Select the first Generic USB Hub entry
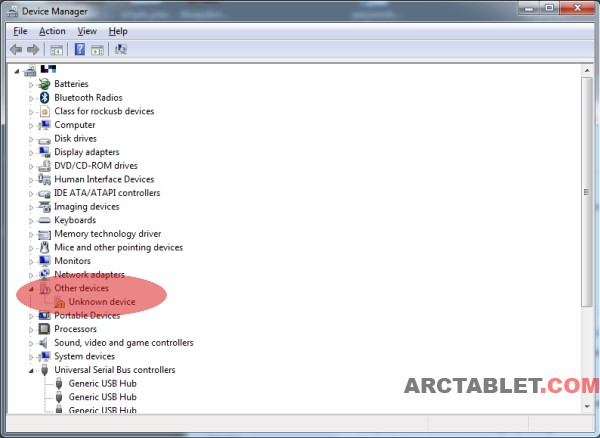 [103, 383]
